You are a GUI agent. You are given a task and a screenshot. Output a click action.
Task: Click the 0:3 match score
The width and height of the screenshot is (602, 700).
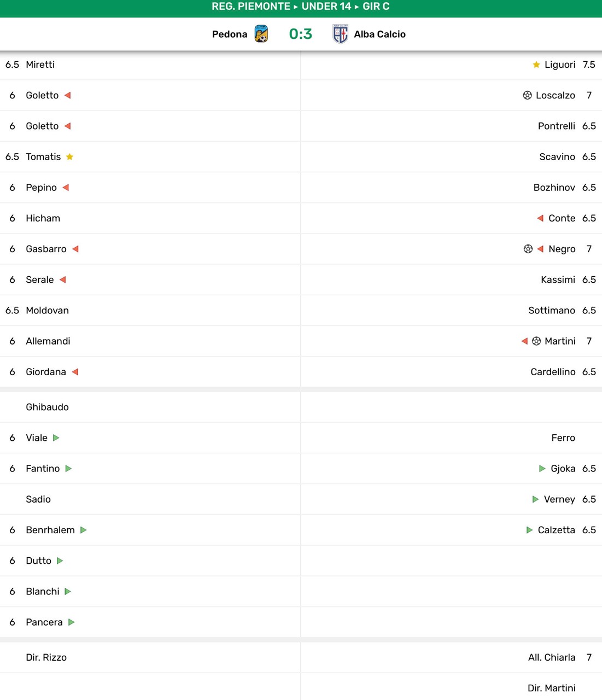tap(301, 34)
